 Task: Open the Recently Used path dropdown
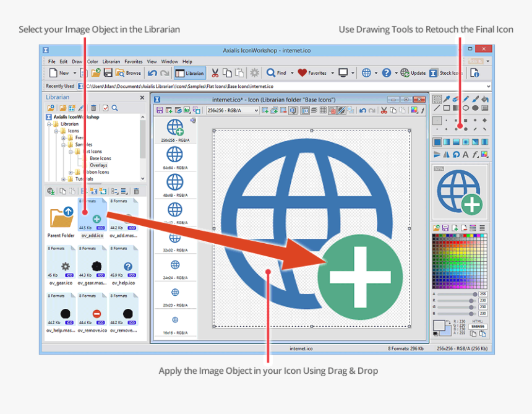tap(489, 86)
